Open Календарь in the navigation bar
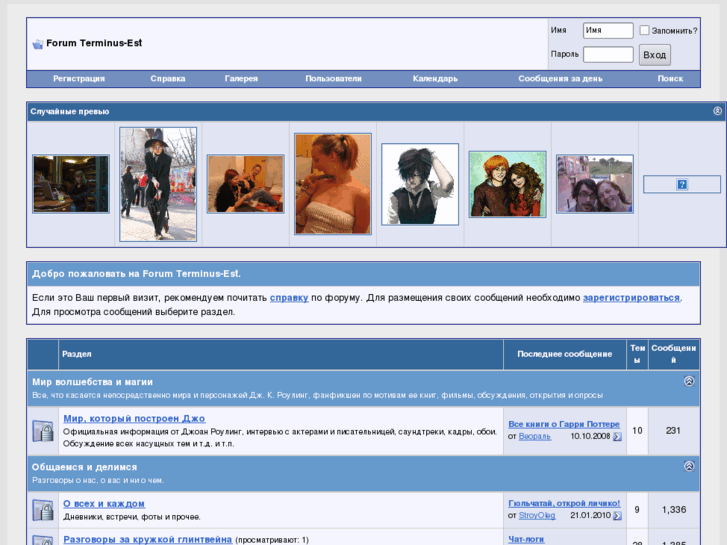Image resolution: width=727 pixels, height=545 pixels. pos(435,79)
